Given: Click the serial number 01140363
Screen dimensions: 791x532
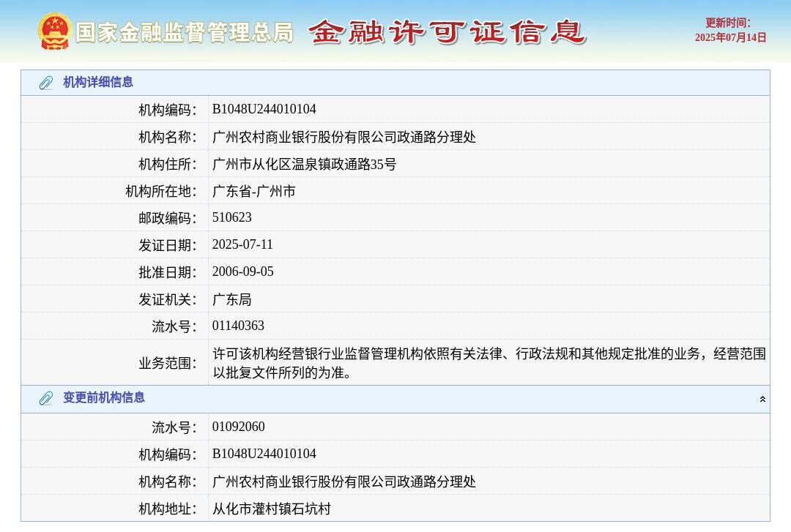Looking at the screenshot, I should [238, 326].
